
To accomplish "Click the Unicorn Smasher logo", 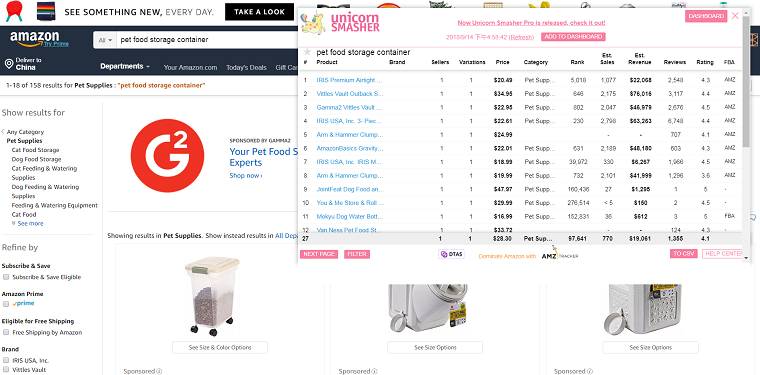I will tap(340, 23).
